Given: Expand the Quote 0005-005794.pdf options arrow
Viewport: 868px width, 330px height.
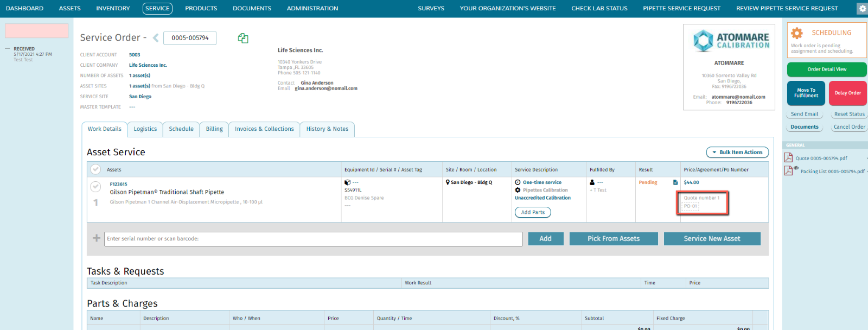Looking at the screenshot, I should click(x=866, y=158).
